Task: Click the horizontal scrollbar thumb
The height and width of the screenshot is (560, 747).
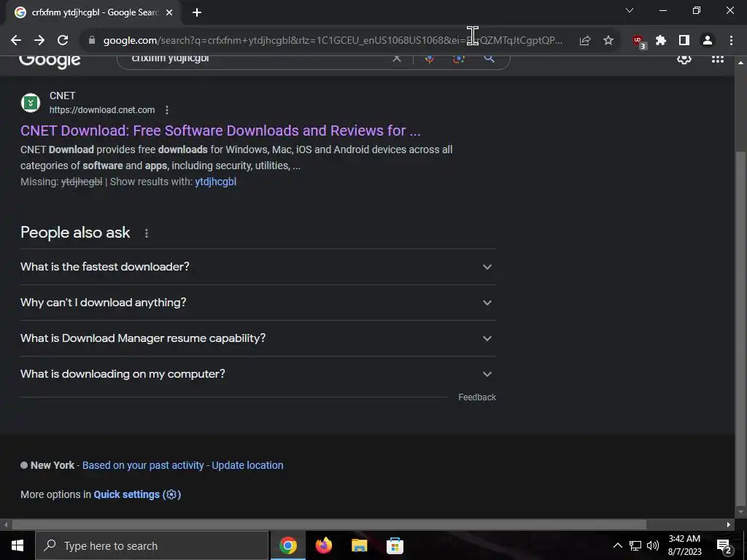Action: [329, 525]
